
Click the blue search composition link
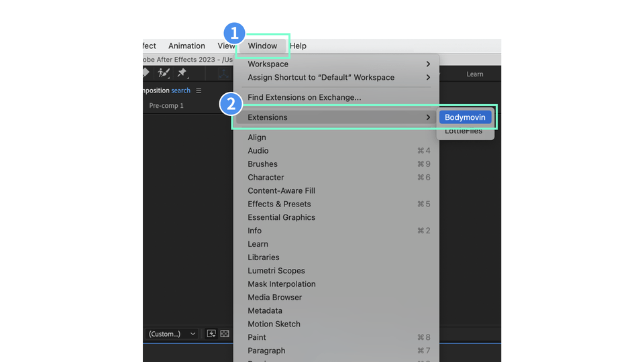click(x=180, y=90)
